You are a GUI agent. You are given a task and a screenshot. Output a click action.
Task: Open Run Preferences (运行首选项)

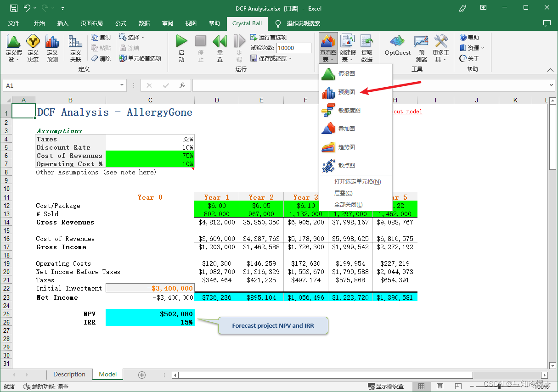tap(268, 38)
